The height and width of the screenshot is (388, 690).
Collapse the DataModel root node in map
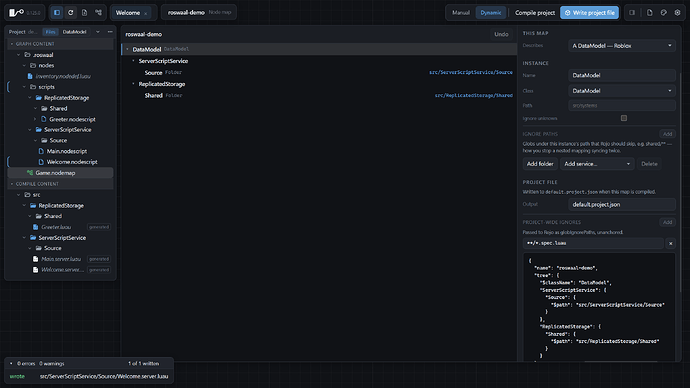tap(128, 49)
